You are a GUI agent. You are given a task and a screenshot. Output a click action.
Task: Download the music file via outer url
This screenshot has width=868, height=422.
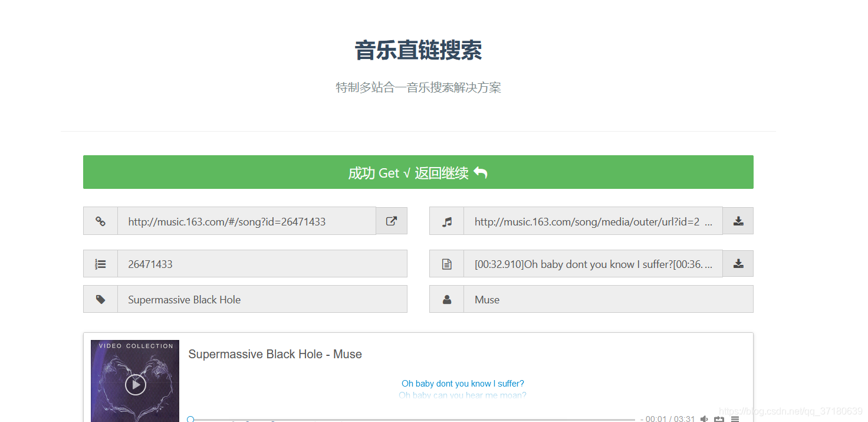738,221
